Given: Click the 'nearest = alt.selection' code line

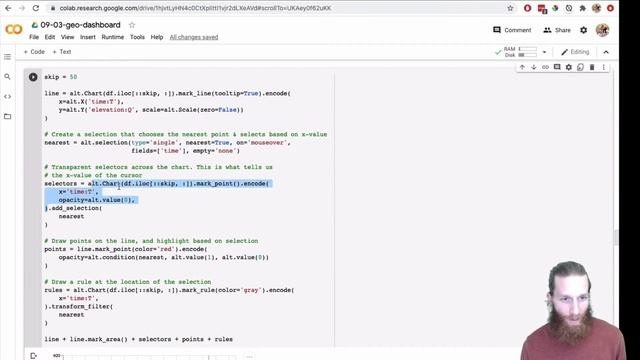Looking at the screenshot, I should coord(167,142).
